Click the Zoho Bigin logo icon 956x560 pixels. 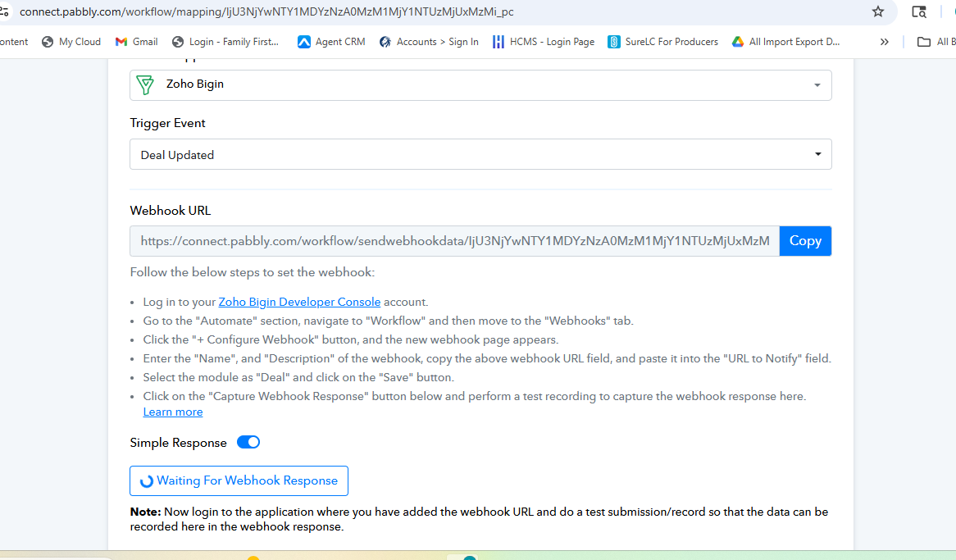click(x=145, y=84)
